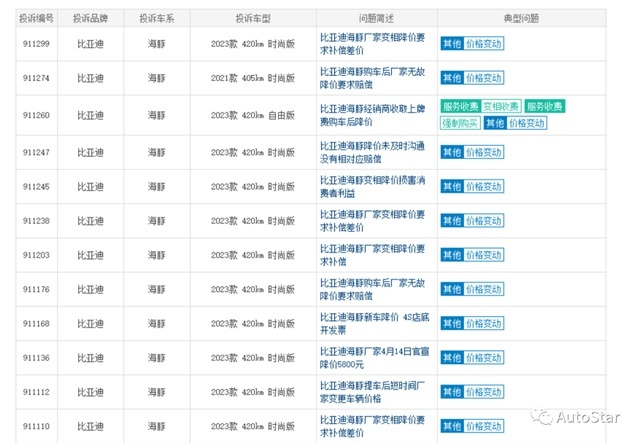The width and height of the screenshot is (640, 443).
Task: Click 强制购买 tag in row 911260
Action: click(x=460, y=123)
